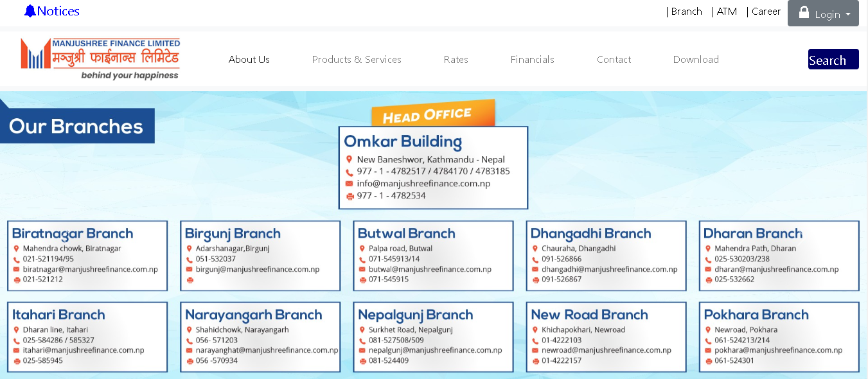Viewport: 868px width, 379px height.
Task: Click the New Road Branch heading
Action: tap(589, 315)
